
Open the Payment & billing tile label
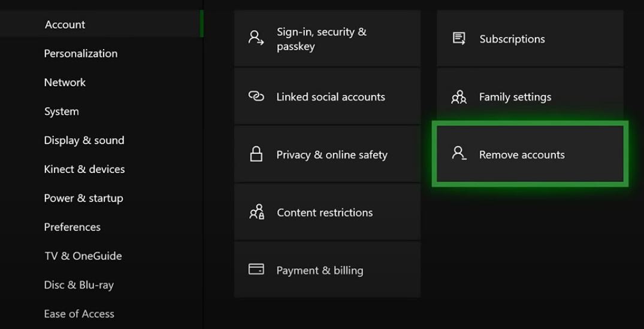click(x=319, y=270)
